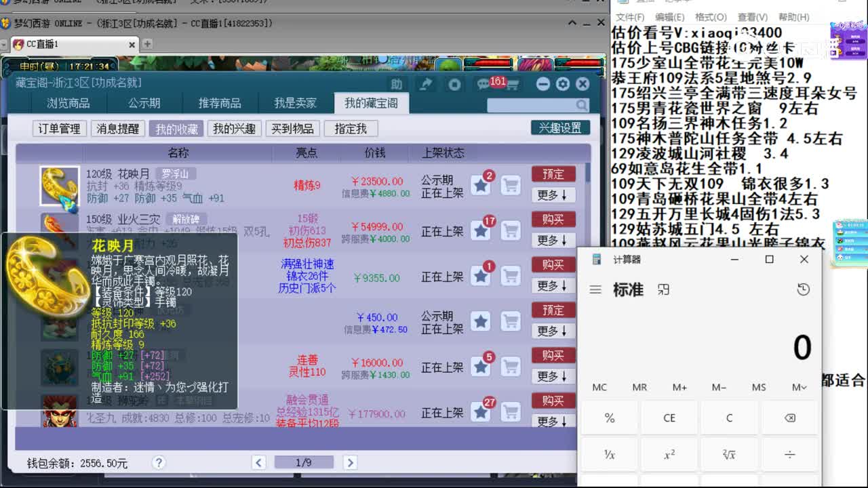Select 我的收藏 sub-tab

pos(176,129)
